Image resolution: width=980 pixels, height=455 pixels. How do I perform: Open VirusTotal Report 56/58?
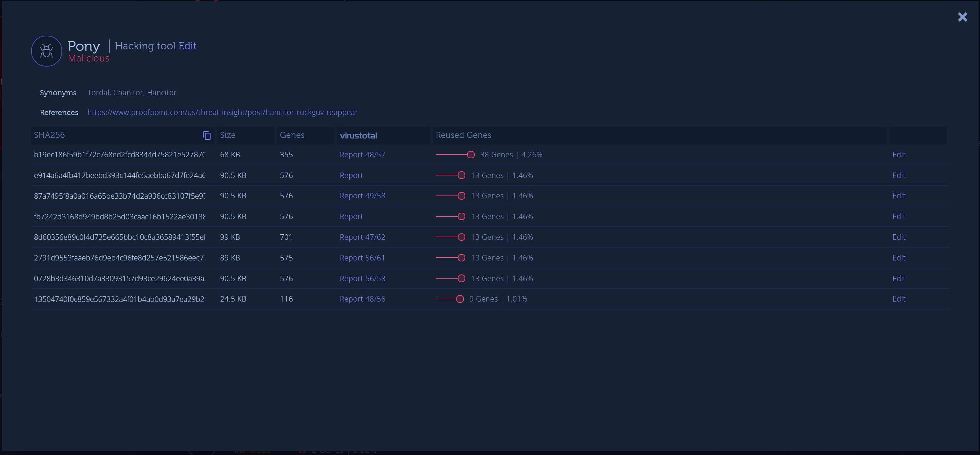362,279
